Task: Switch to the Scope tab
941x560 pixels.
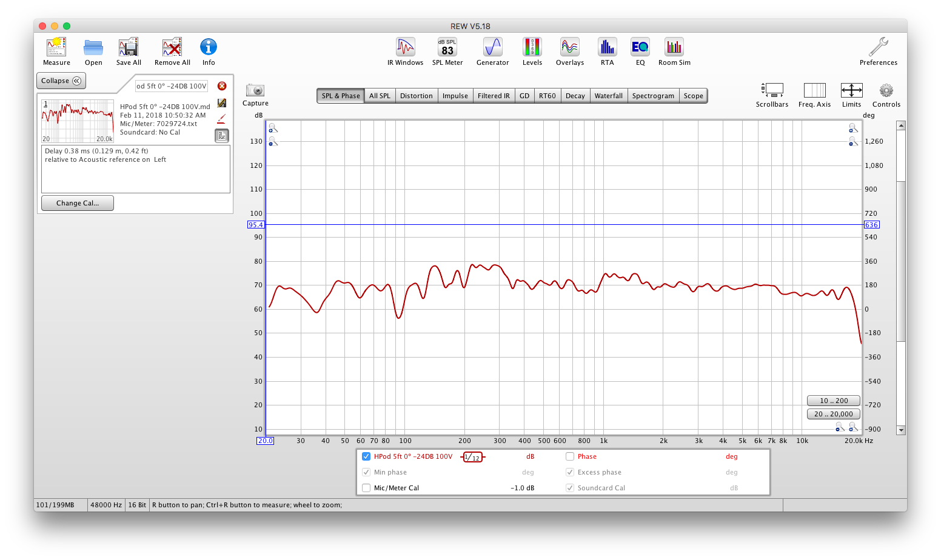Action: click(x=694, y=96)
